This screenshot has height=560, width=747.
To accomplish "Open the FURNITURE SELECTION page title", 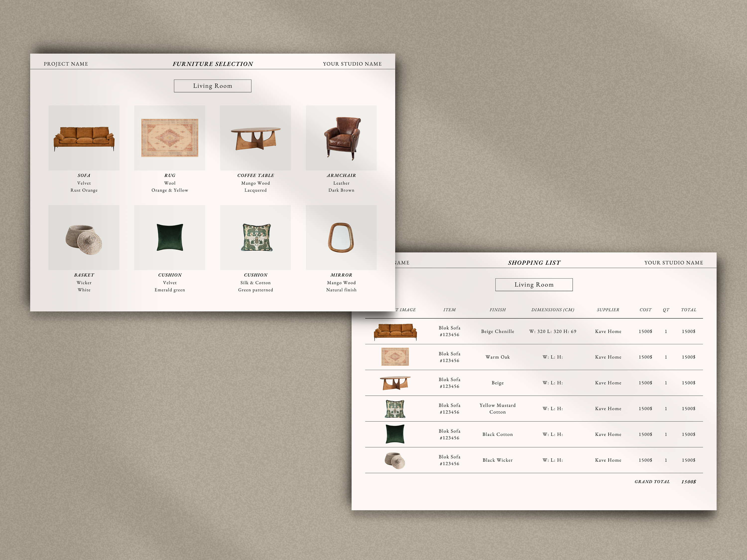I will point(212,63).
